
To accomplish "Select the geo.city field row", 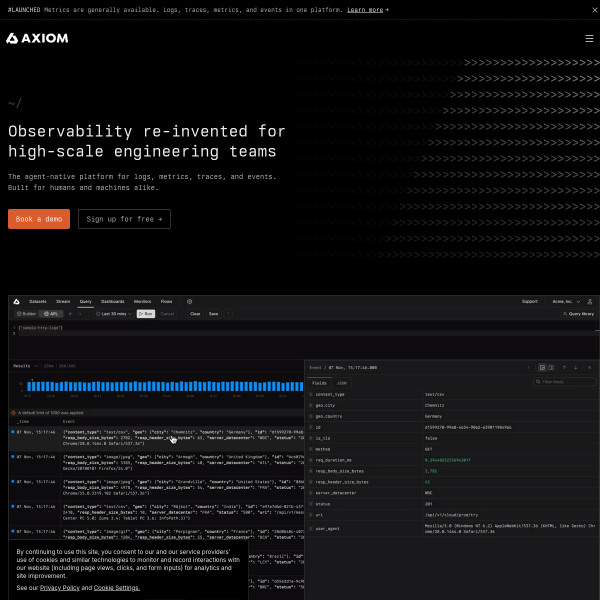I will point(452,405).
